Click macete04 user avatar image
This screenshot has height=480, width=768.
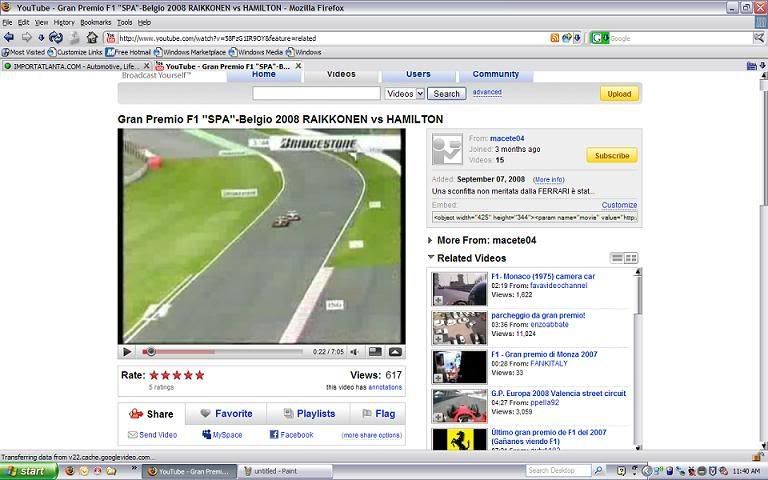coord(447,150)
